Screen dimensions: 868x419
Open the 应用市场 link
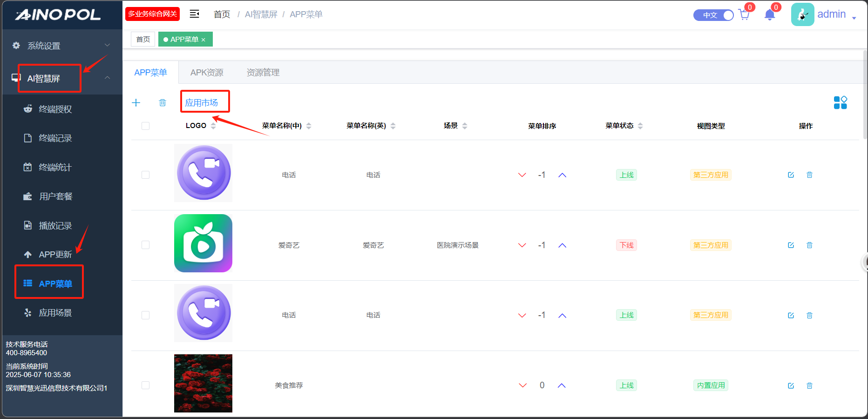click(202, 102)
